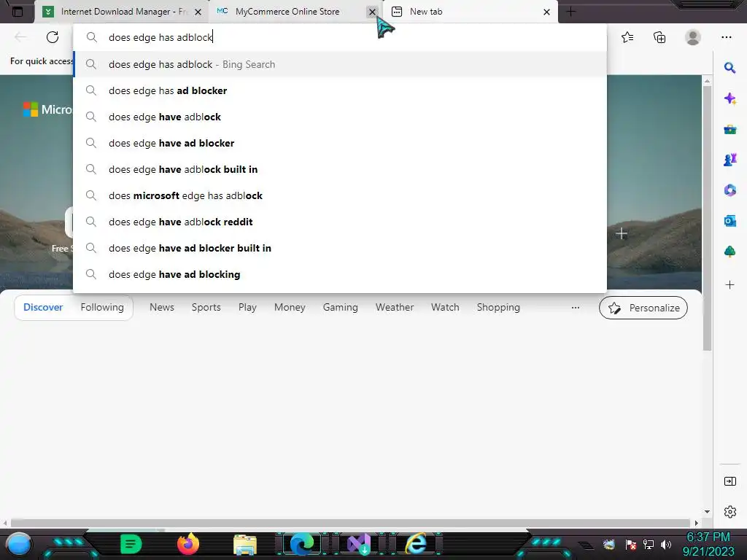Select the Discover feed tab
This screenshot has width=747, height=560.
tap(43, 307)
